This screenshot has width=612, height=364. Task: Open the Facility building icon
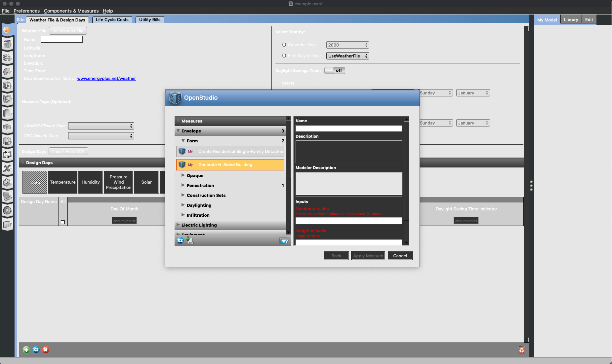[7, 113]
